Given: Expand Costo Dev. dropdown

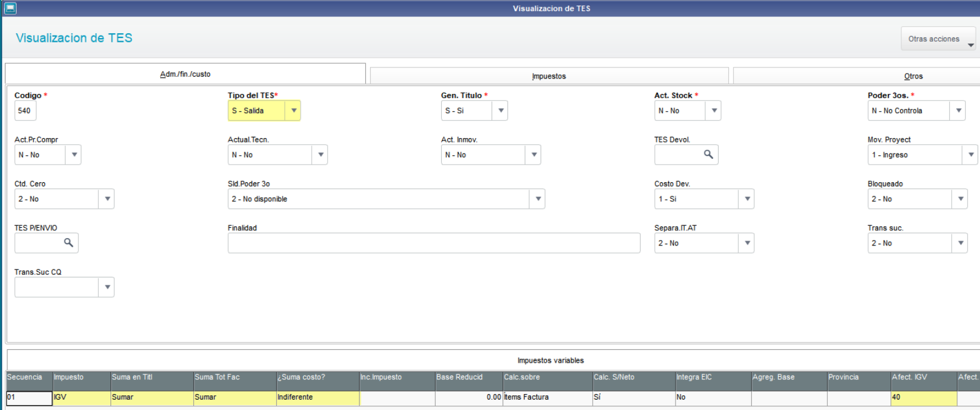Looking at the screenshot, I should click(x=747, y=199).
